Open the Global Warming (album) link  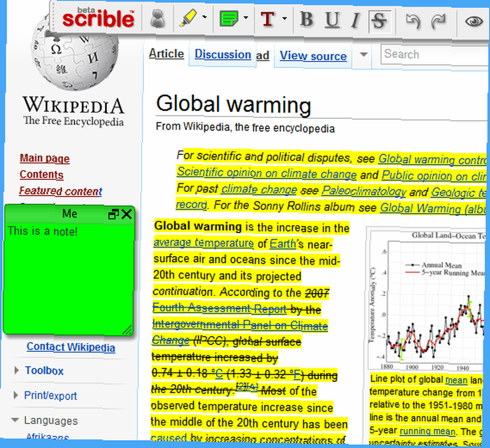pos(433,208)
